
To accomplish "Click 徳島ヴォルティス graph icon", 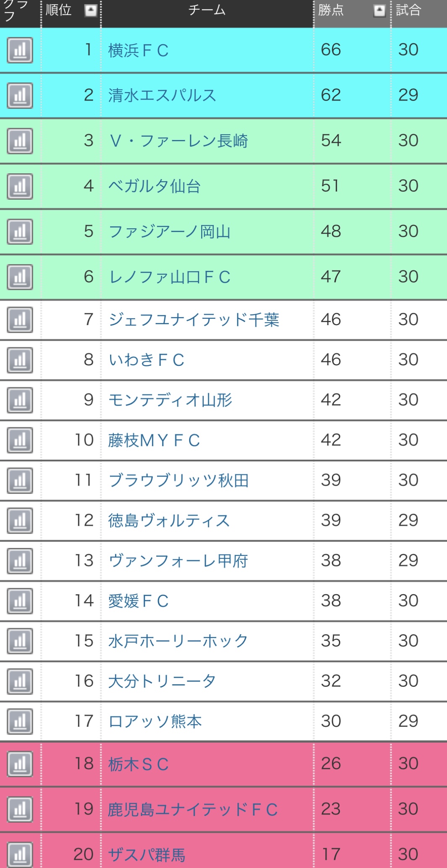I will click(20, 521).
